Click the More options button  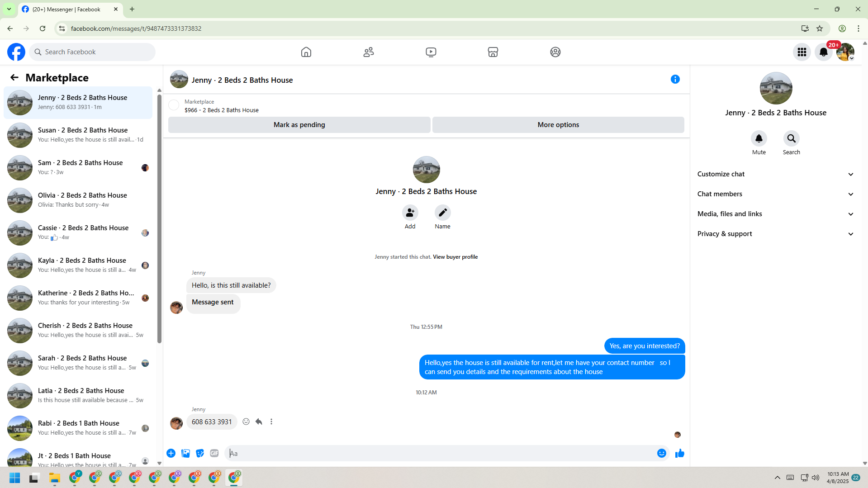click(x=558, y=125)
